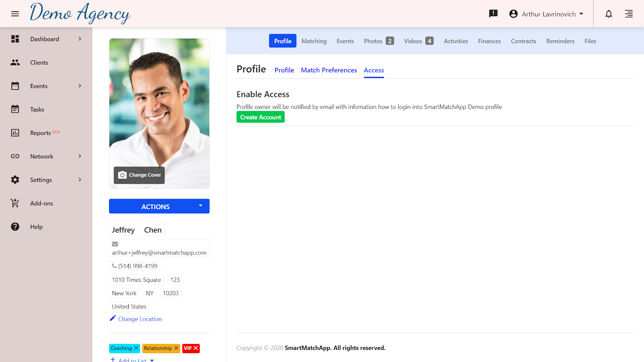Click the Reports beta icon
644x362 pixels.
(x=15, y=133)
